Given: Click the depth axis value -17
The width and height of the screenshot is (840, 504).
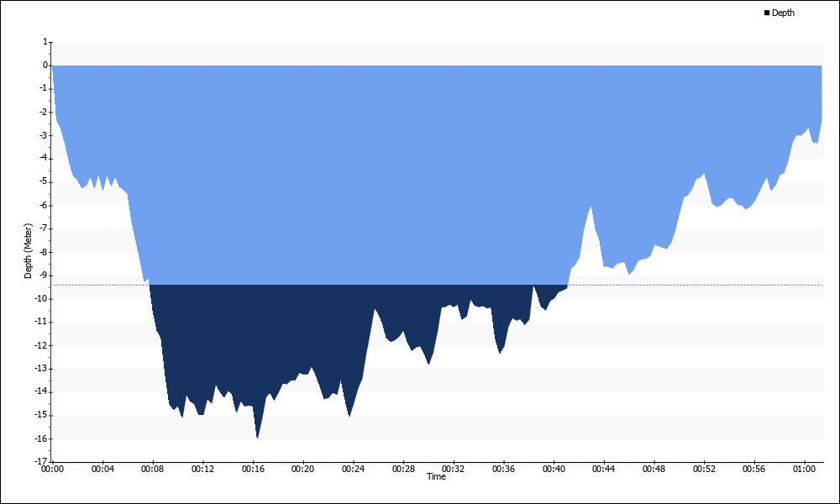Looking at the screenshot, I should 42,462.
